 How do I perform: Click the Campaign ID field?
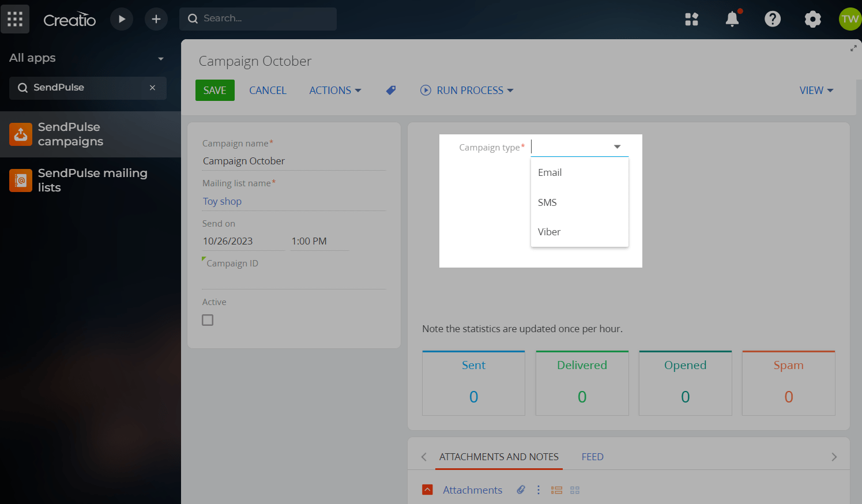pos(294,280)
